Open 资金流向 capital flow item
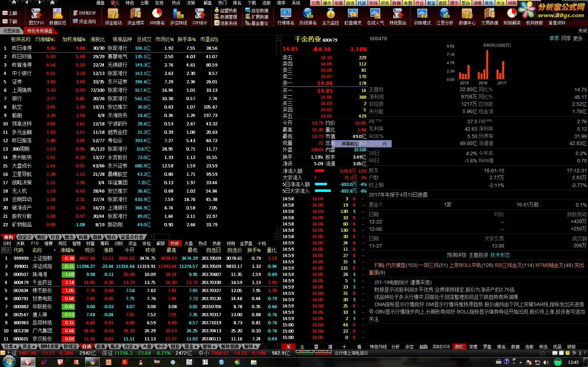Screen dimensions: 588x367 pyautogui.click(x=84, y=21)
